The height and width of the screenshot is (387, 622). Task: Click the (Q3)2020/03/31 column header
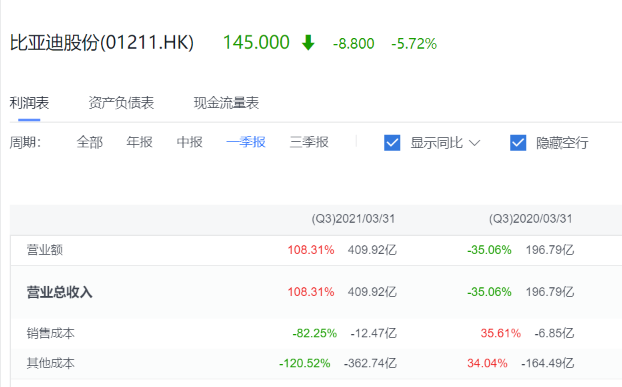[530, 219]
